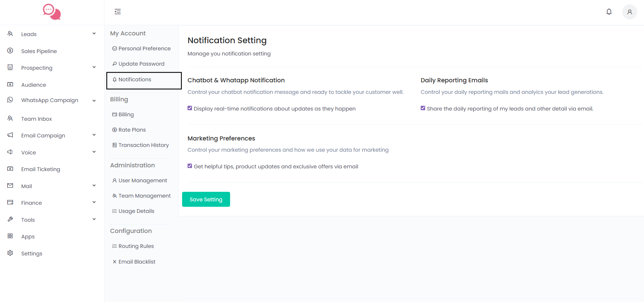Toggle daily reporting via email checkbox

(x=423, y=108)
